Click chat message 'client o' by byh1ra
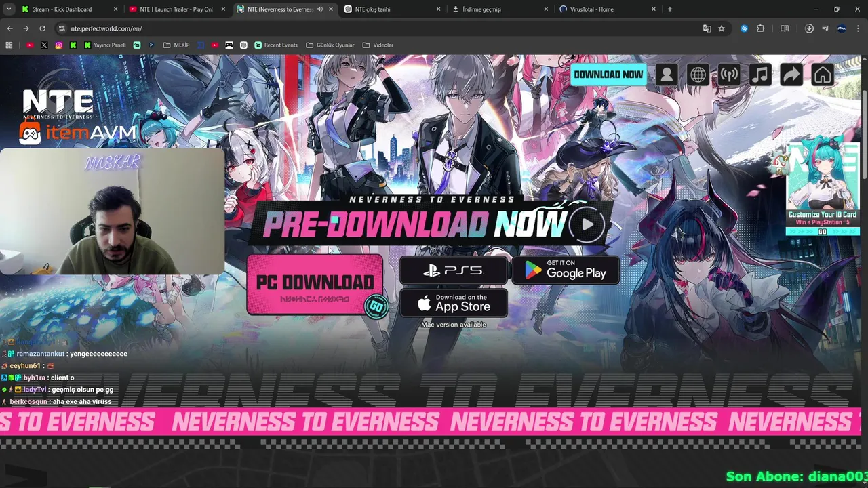868x488 pixels. [39, 378]
